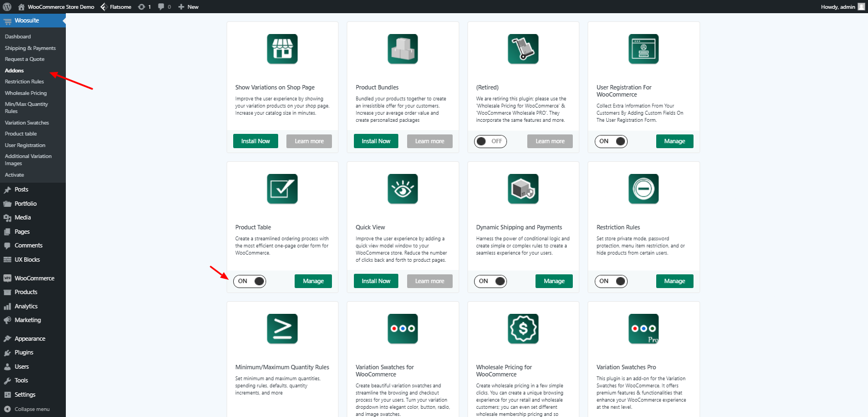This screenshot has height=417, width=868.
Task: Collapse menu arrow icon at sidebar bottom
Action: click(7, 409)
